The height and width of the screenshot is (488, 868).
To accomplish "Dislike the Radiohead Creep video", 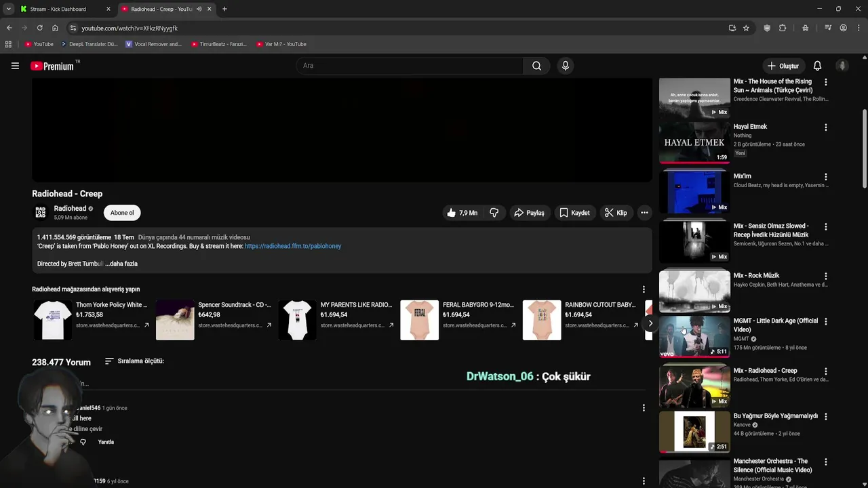I will 494,213.
